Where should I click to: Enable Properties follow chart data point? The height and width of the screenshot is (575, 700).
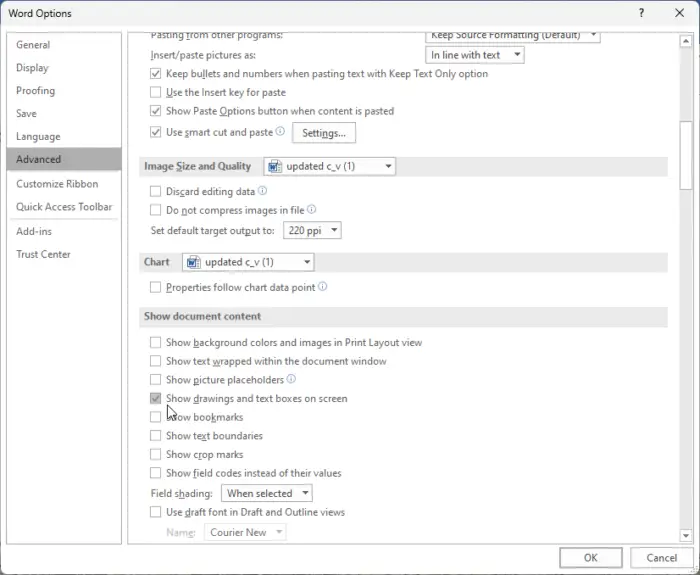[x=155, y=287]
